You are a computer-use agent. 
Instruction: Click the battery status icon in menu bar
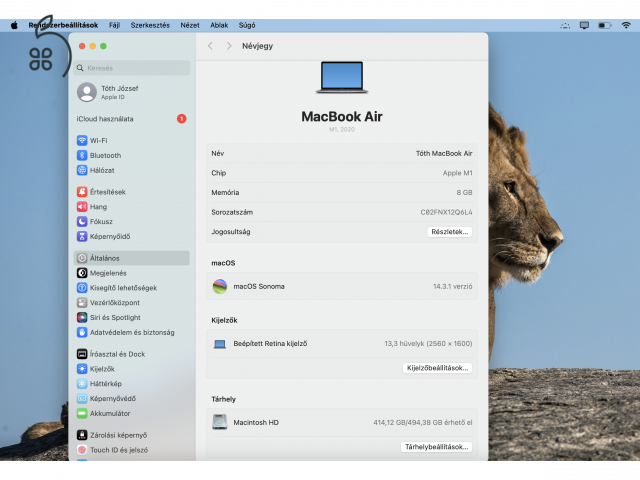pos(605,25)
